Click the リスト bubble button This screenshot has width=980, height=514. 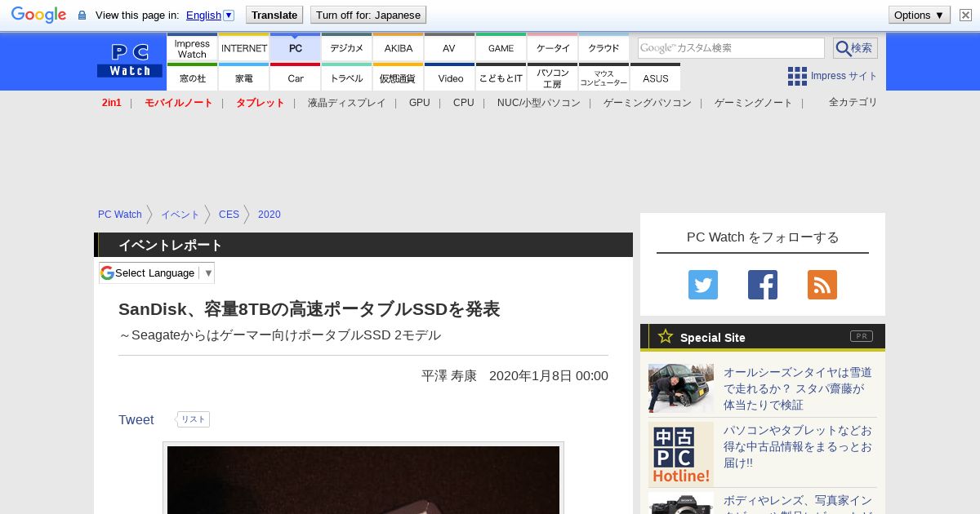[193, 419]
